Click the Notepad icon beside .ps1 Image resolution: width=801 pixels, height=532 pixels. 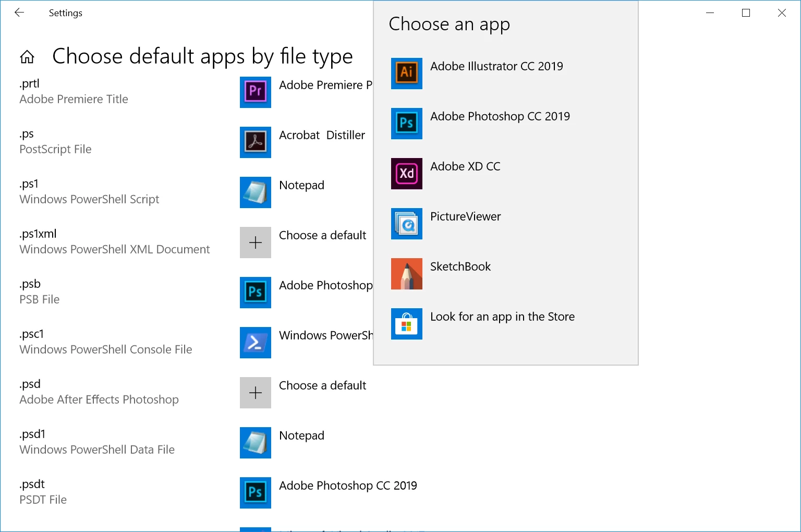point(256,192)
